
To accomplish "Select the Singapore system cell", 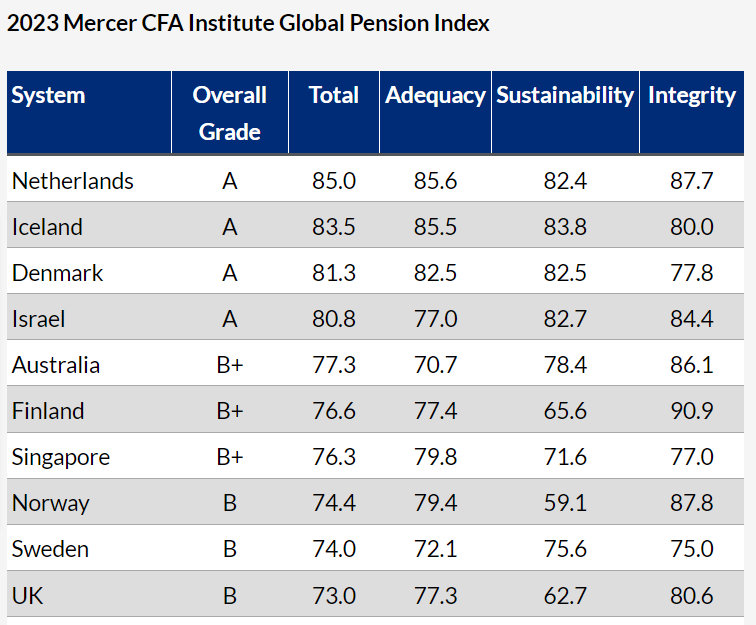I will point(61,458).
